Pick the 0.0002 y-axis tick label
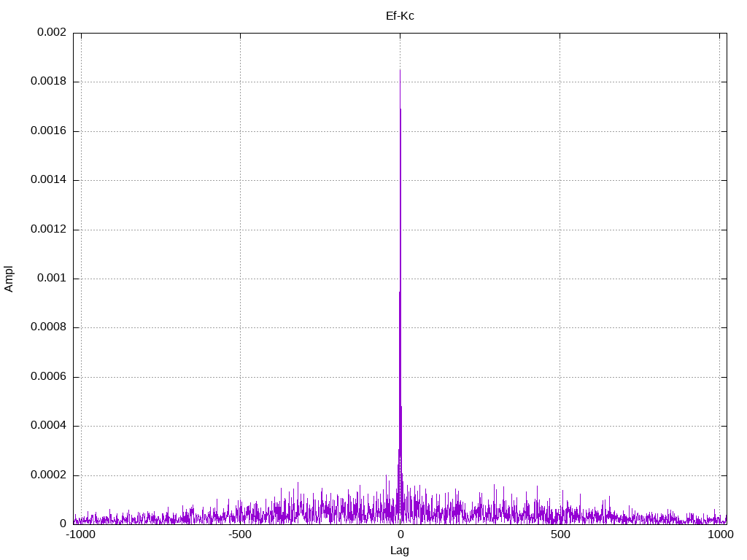The width and height of the screenshot is (747, 560). [x=48, y=475]
